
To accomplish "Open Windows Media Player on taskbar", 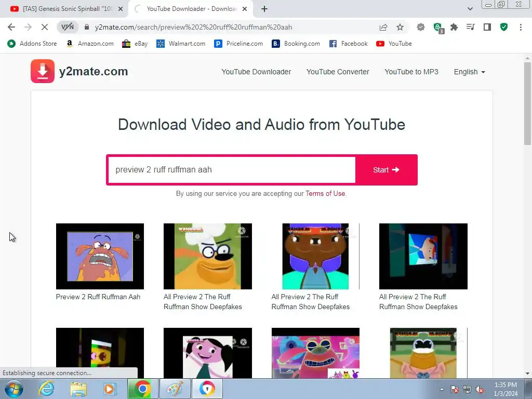I will (x=110, y=389).
